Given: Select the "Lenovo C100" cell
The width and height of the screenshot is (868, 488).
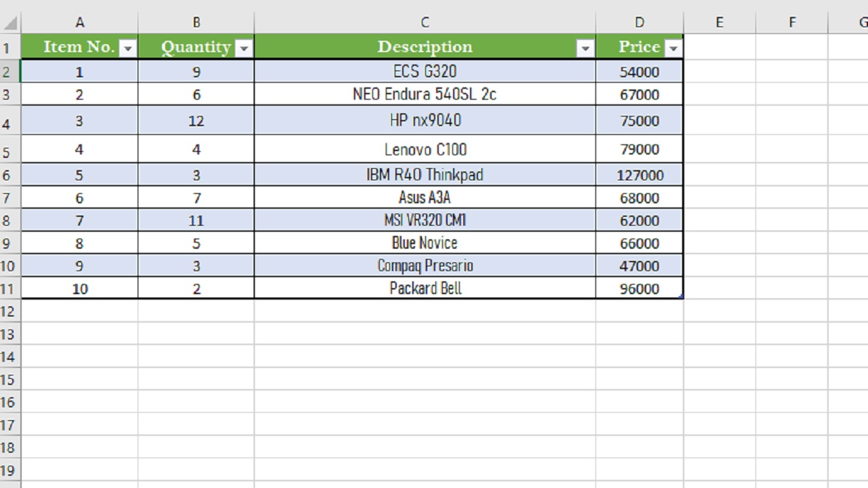Looking at the screenshot, I should click(x=425, y=149).
